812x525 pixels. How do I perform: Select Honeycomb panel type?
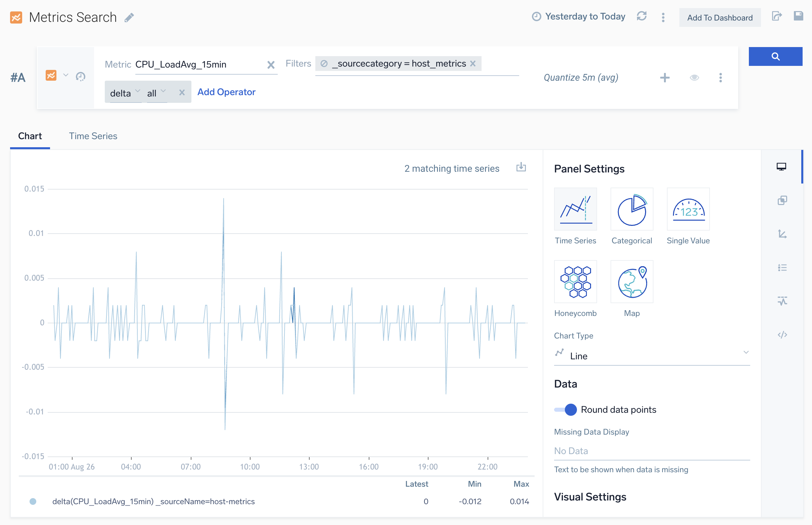click(575, 282)
